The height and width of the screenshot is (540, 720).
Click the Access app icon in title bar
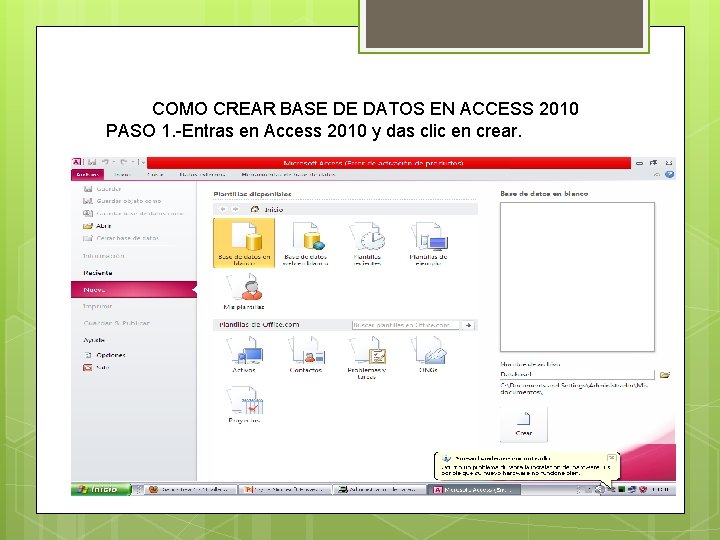click(x=77, y=162)
